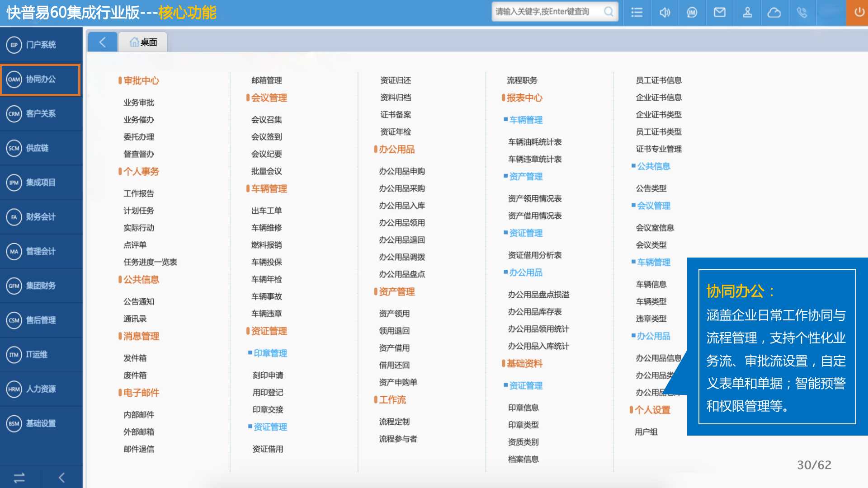Select 人力资源 in the sidebar

pyautogui.click(x=41, y=389)
